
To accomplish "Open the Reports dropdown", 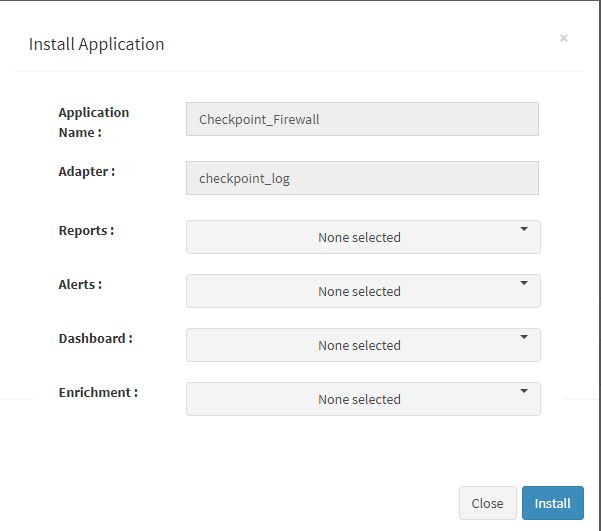I will [x=363, y=237].
